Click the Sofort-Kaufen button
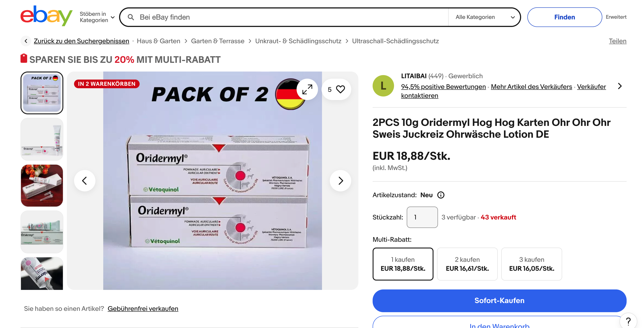644x328 pixels. (499, 301)
